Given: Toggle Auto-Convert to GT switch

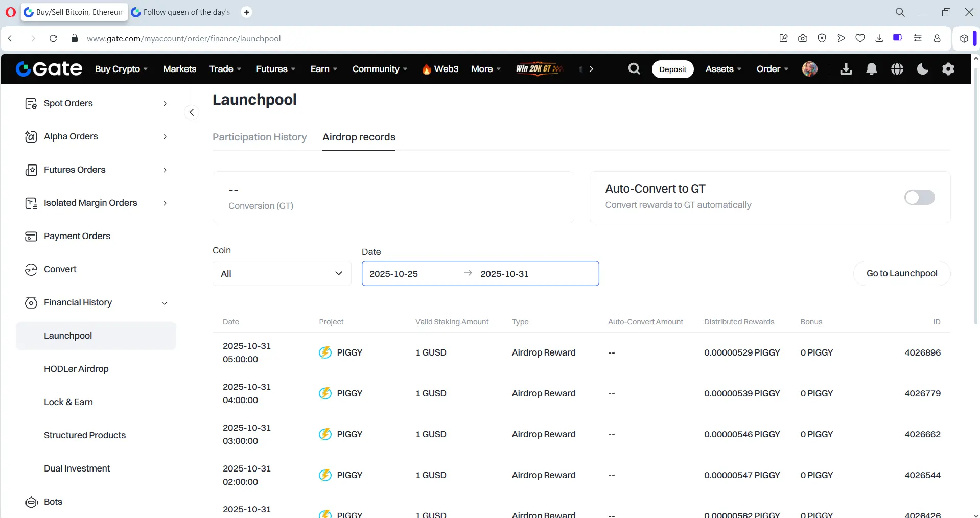Looking at the screenshot, I should point(920,197).
